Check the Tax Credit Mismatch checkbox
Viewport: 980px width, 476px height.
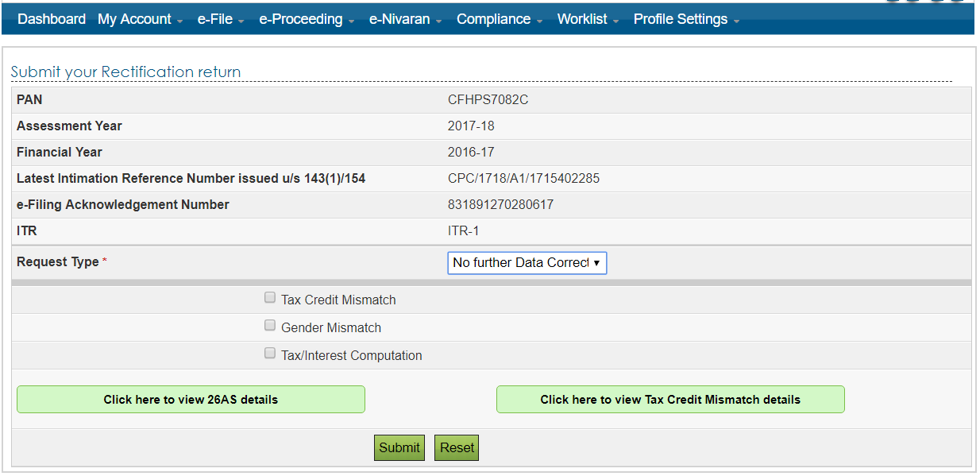(270, 296)
